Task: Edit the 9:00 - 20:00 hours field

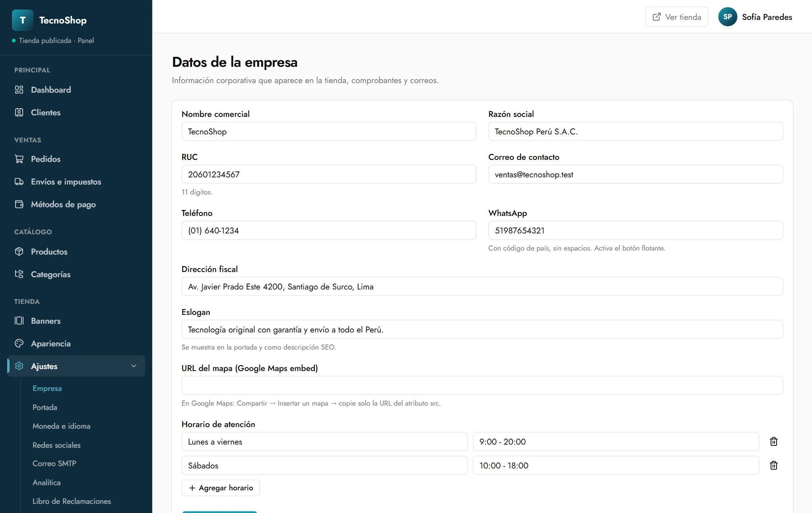Action: [x=616, y=441]
